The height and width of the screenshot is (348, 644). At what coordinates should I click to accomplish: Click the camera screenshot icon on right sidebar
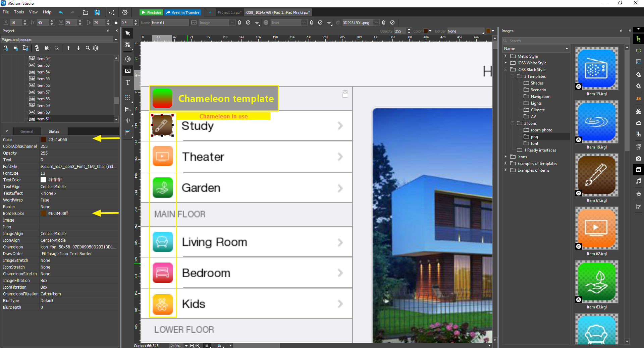click(x=639, y=159)
